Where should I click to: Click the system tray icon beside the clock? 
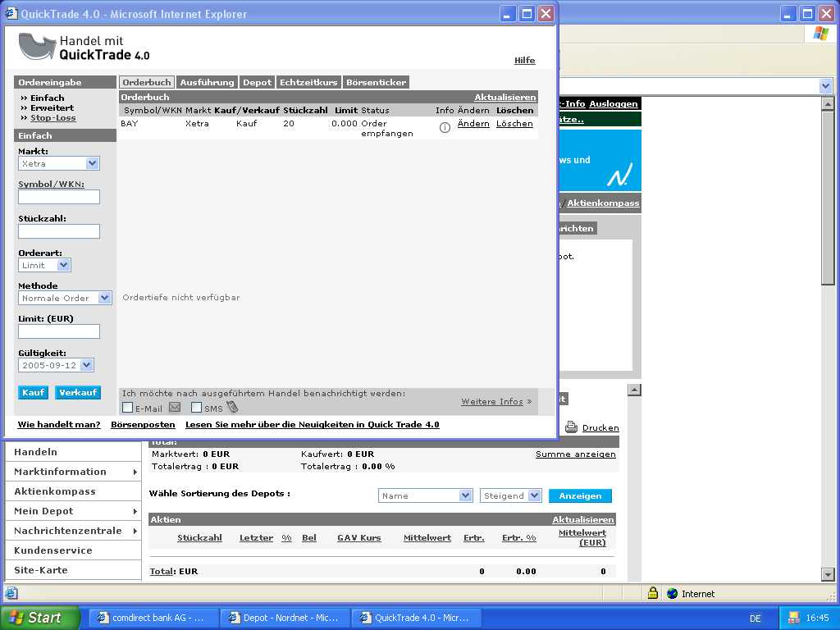point(794,618)
